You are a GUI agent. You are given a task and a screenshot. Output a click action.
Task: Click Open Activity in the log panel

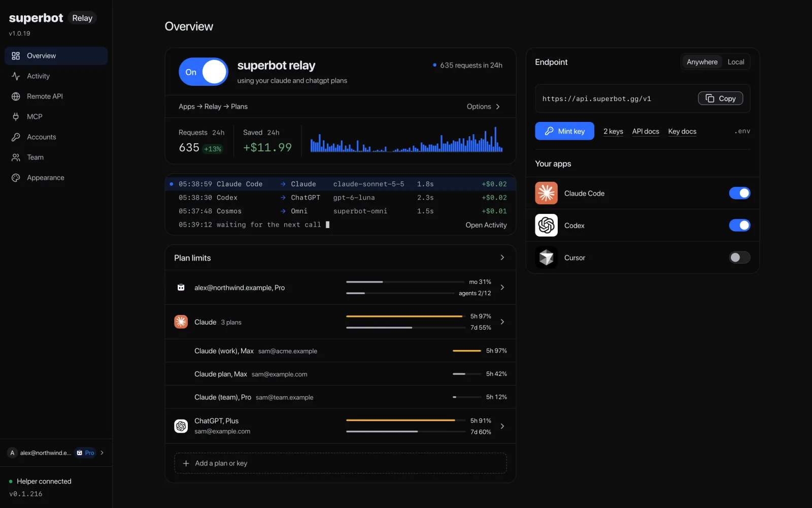[x=486, y=225]
